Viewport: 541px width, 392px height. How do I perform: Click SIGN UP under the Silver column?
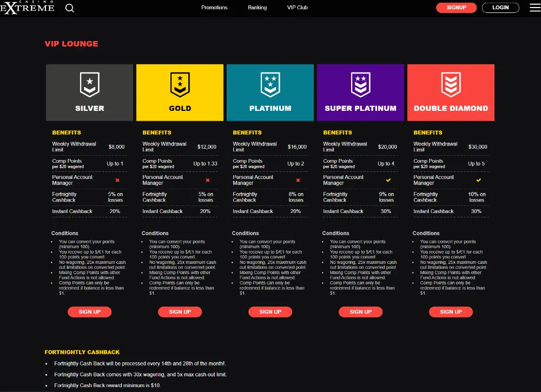90,311
